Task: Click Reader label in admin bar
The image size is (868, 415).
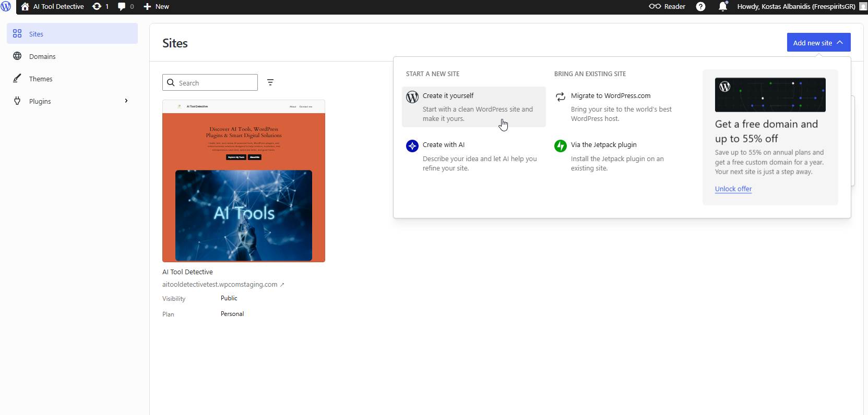Action: click(x=674, y=7)
